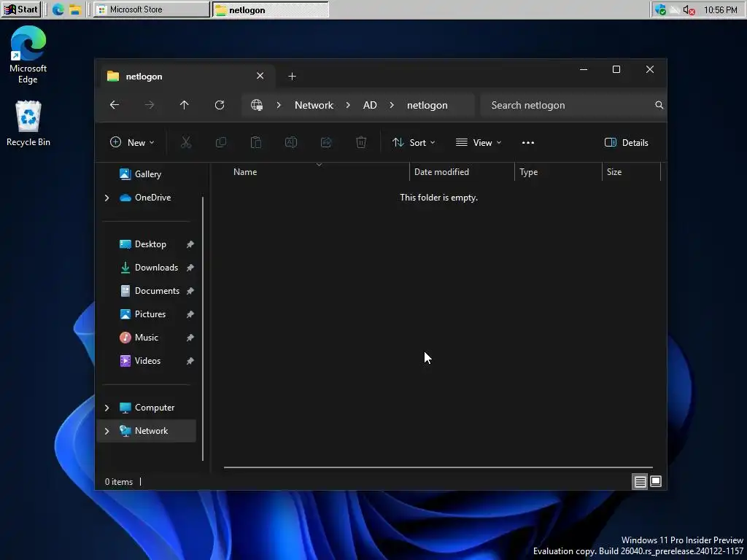Open the New dropdown menu

132,142
